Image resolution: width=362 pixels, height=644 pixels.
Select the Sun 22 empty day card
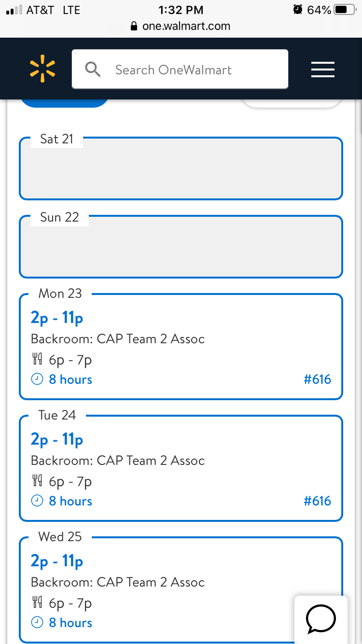click(181, 247)
